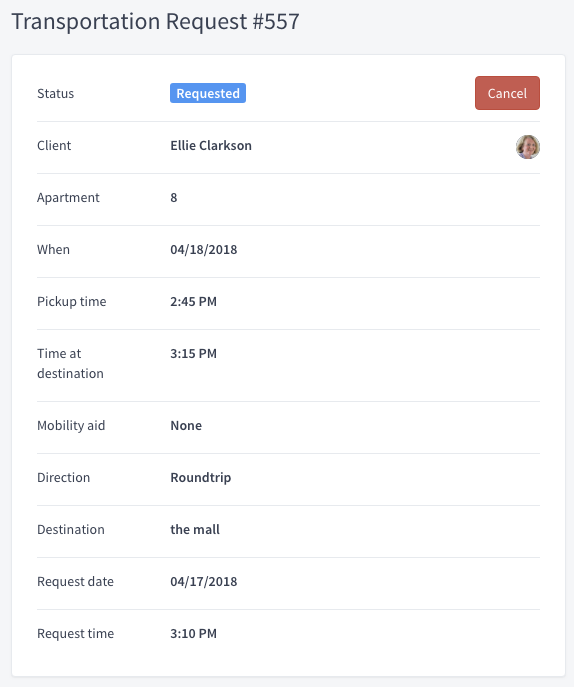Click the Status field label
This screenshot has width=574, height=687.
tap(56, 93)
